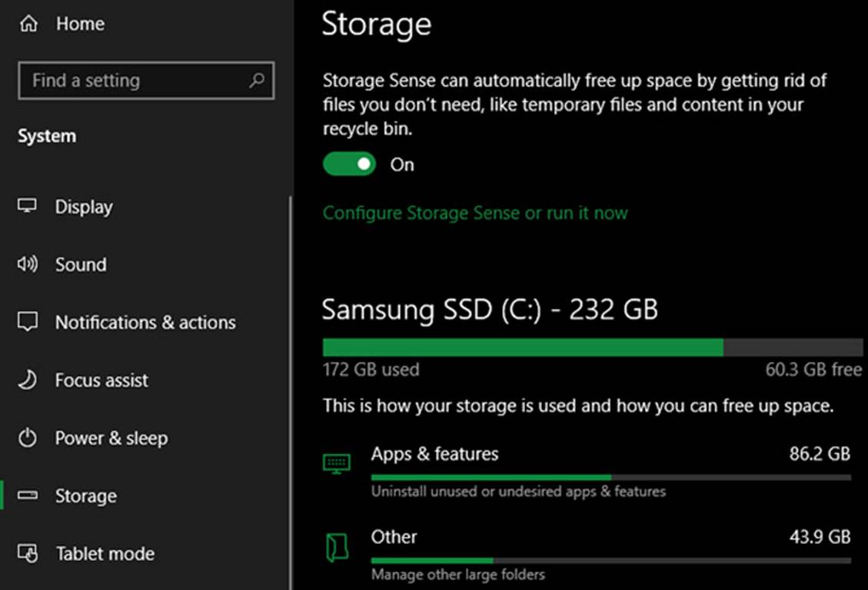Image resolution: width=868 pixels, height=590 pixels.
Task: Click the Power & sleep icon
Action: click(x=28, y=439)
